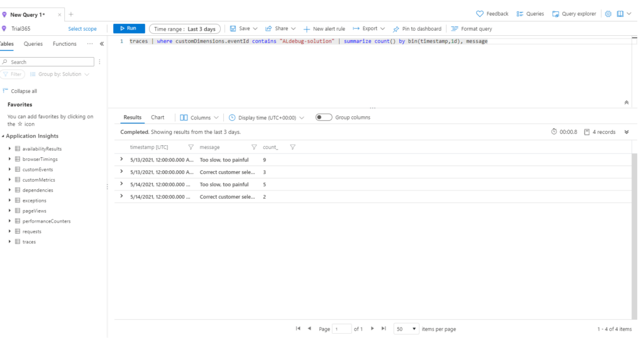Viewport: 644px width, 342px height.
Task: Click Collapse all
Action: click(x=19, y=91)
